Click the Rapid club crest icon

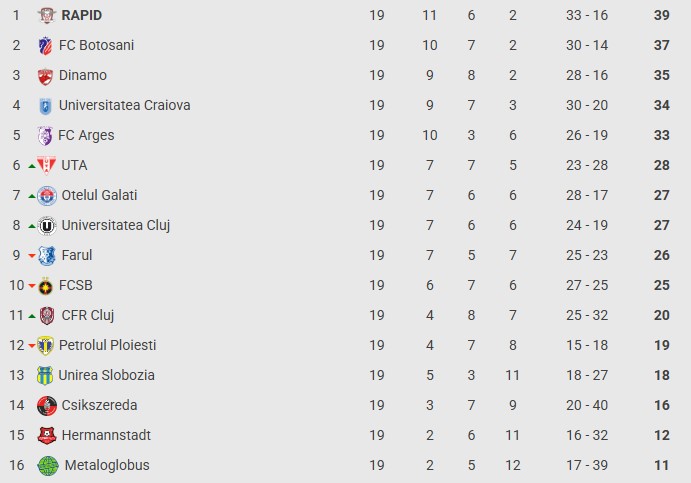click(x=46, y=16)
